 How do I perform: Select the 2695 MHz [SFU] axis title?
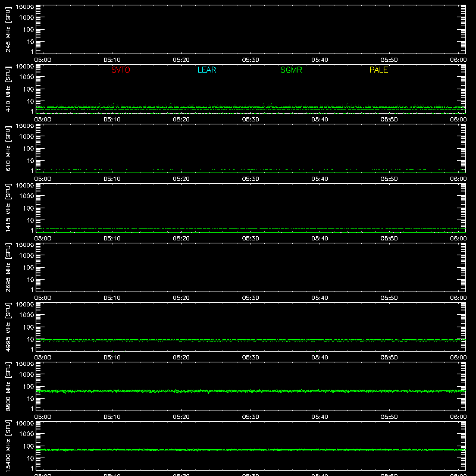click(8, 267)
